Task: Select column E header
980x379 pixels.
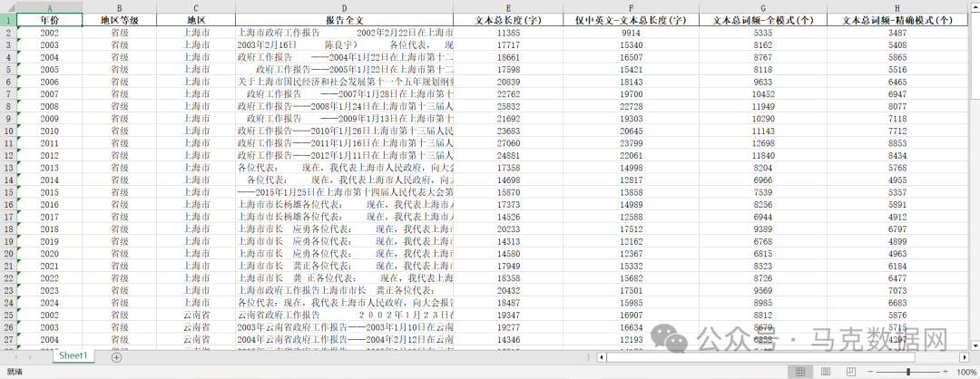Action: (x=508, y=8)
